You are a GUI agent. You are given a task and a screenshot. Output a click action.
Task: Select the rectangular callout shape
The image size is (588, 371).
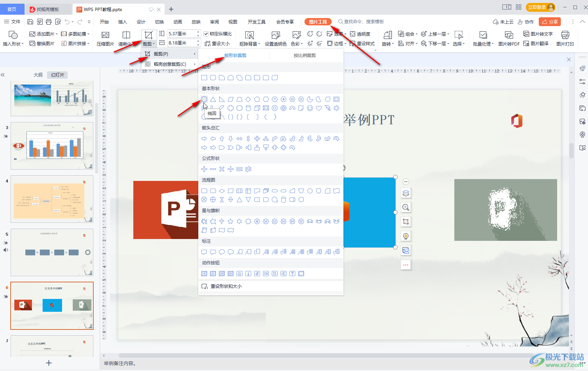coord(204,252)
